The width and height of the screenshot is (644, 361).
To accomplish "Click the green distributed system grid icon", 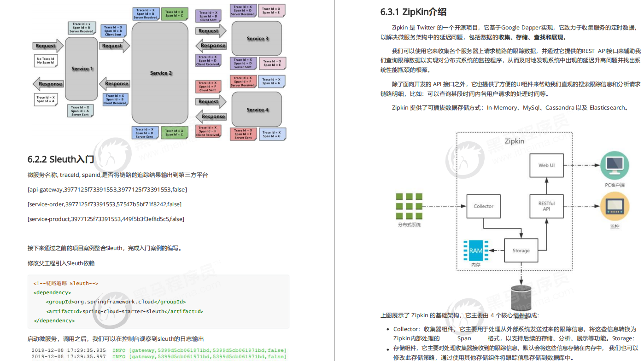I will pos(408,206).
